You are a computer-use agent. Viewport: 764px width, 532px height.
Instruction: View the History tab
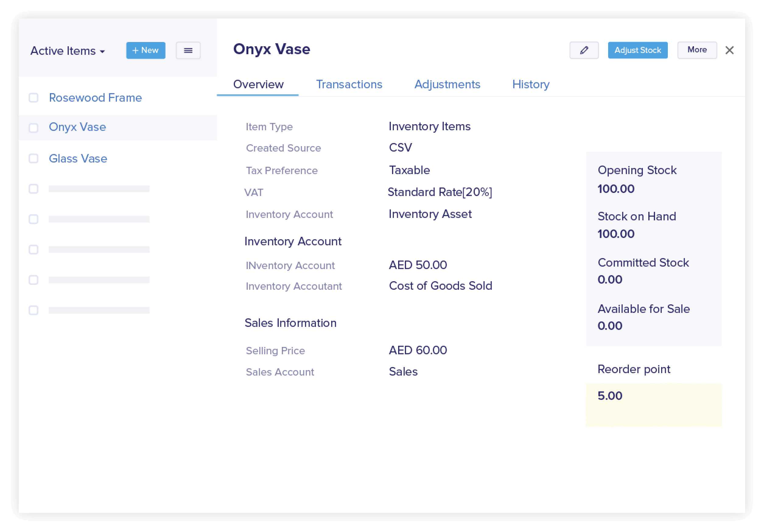pyautogui.click(x=531, y=84)
